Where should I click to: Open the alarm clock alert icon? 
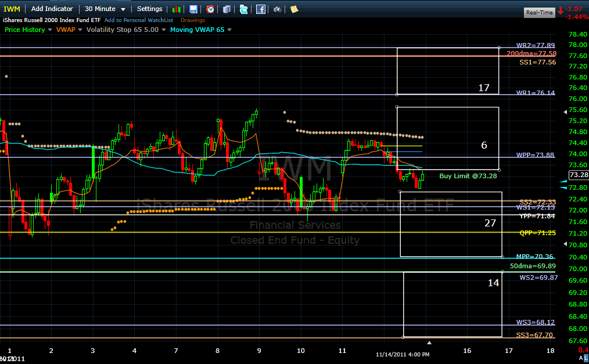click(x=210, y=9)
